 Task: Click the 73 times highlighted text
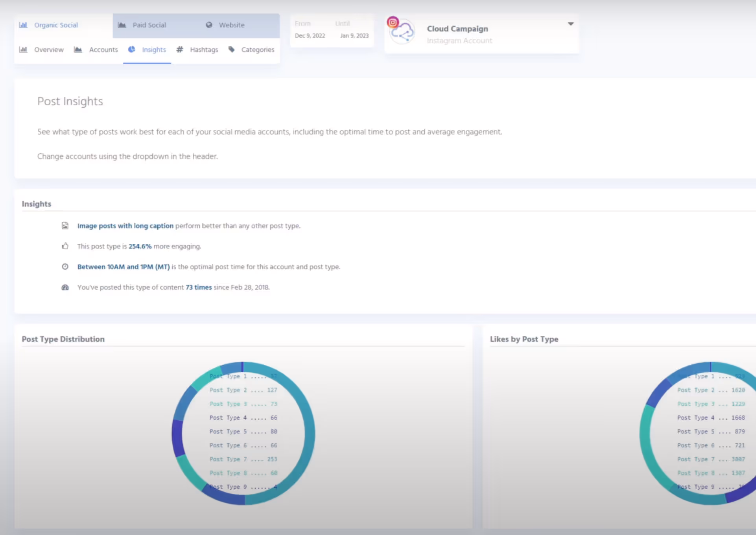pyautogui.click(x=199, y=287)
